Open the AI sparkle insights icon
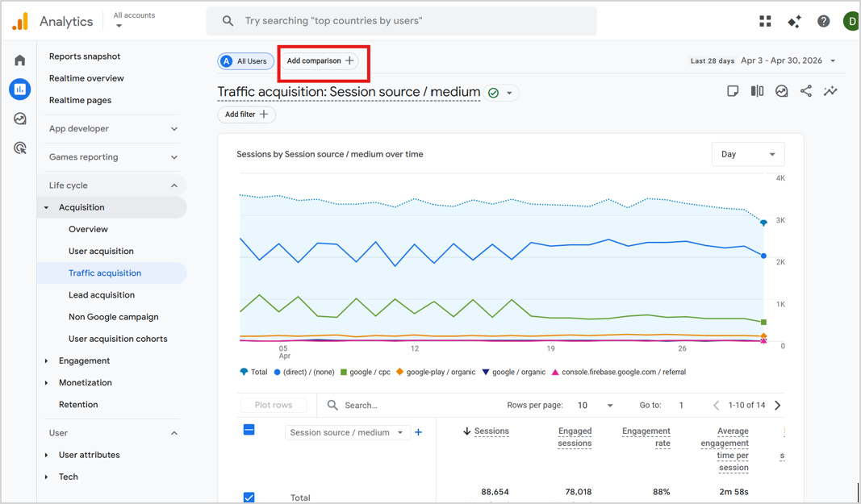This screenshot has height=504, width=861. [x=794, y=22]
